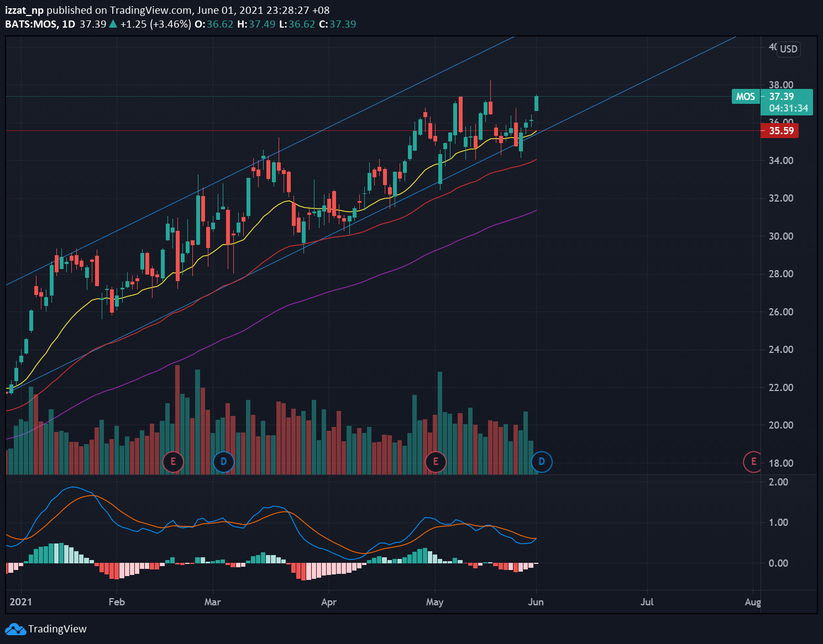Click the 30.00 price axis label
This screenshot has height=644, width=823.
point(781,236)
